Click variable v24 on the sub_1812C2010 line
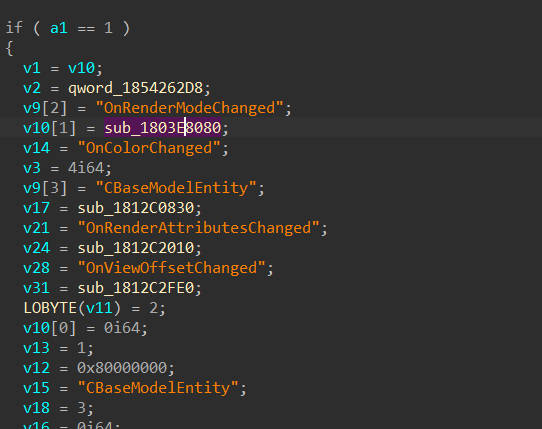 coord(36,248)
